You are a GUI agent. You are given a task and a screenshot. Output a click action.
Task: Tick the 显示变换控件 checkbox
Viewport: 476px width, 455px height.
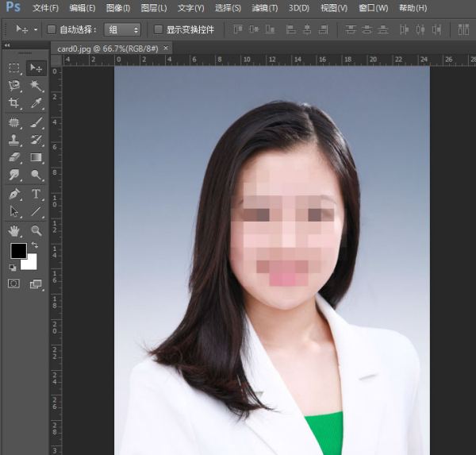click(x=159, y=29)
